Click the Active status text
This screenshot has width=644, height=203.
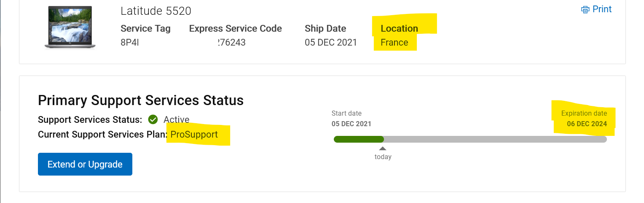176,120
